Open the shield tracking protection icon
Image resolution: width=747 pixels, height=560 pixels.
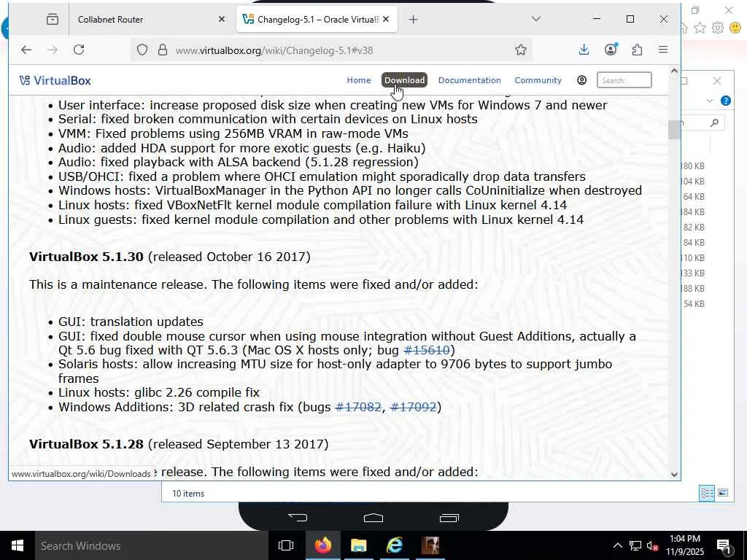(142, 50)
